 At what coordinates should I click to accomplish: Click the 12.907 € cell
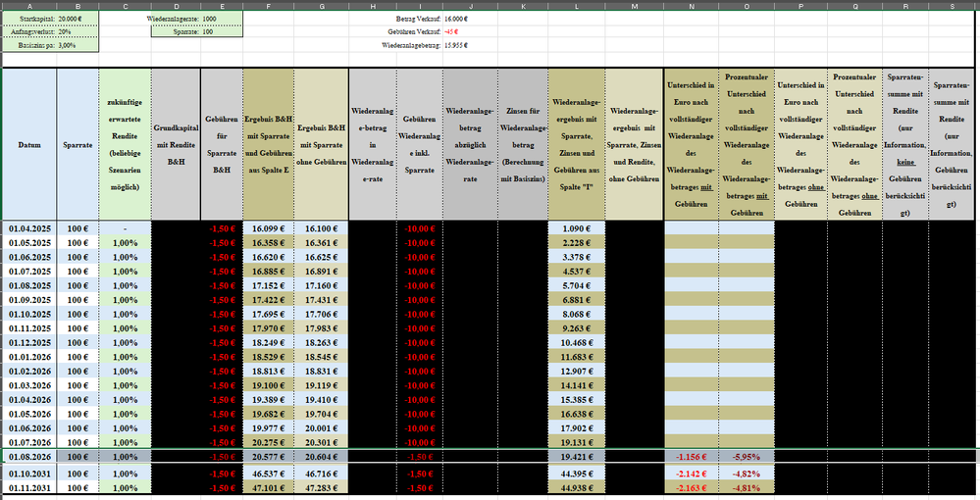576,372
